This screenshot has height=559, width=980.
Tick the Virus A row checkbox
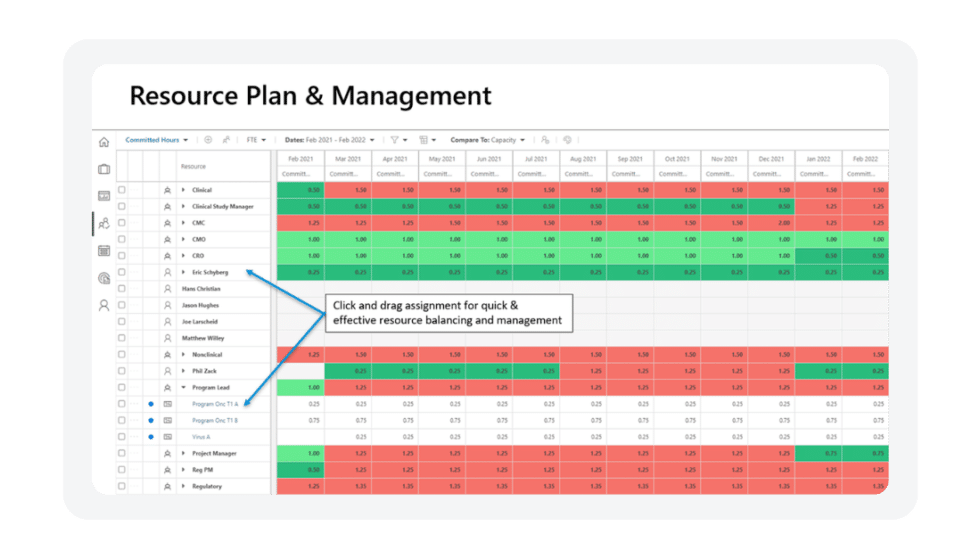(x=122, y=436)
